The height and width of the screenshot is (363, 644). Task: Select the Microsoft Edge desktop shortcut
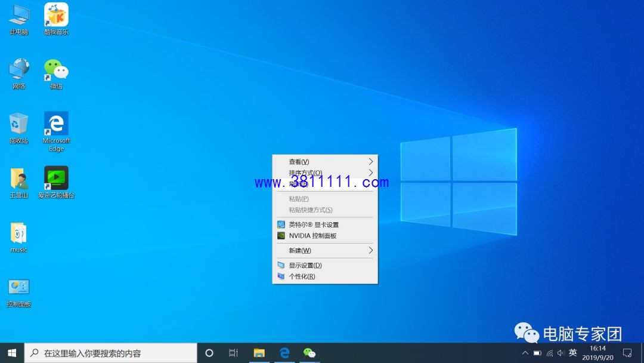[x=56, y=132]
